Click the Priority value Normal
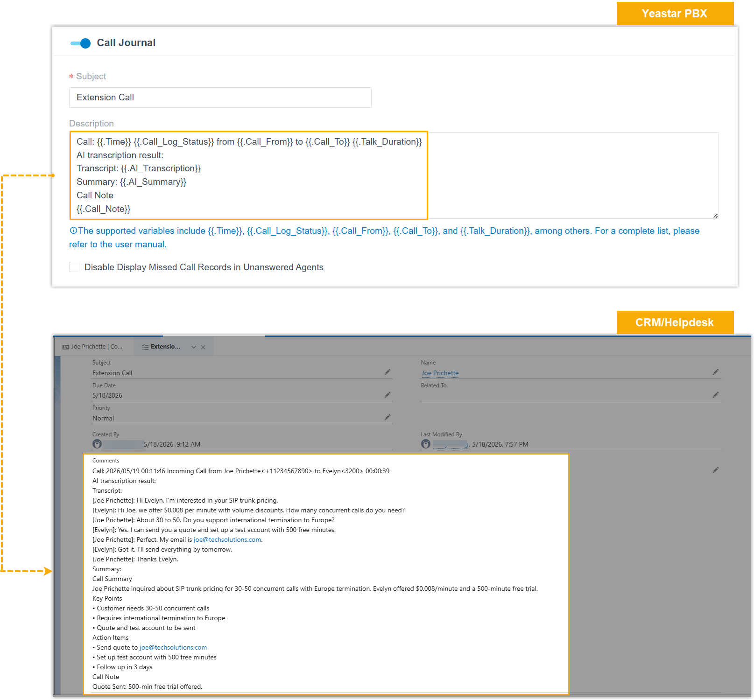This screenshot has width=754, height=700. 103,418
